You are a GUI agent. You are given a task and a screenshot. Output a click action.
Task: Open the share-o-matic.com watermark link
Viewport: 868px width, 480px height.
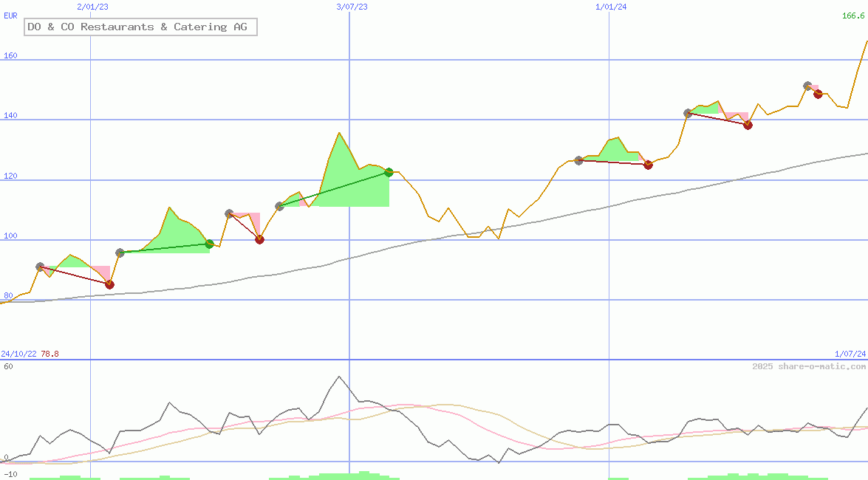[x=809, y=366]
